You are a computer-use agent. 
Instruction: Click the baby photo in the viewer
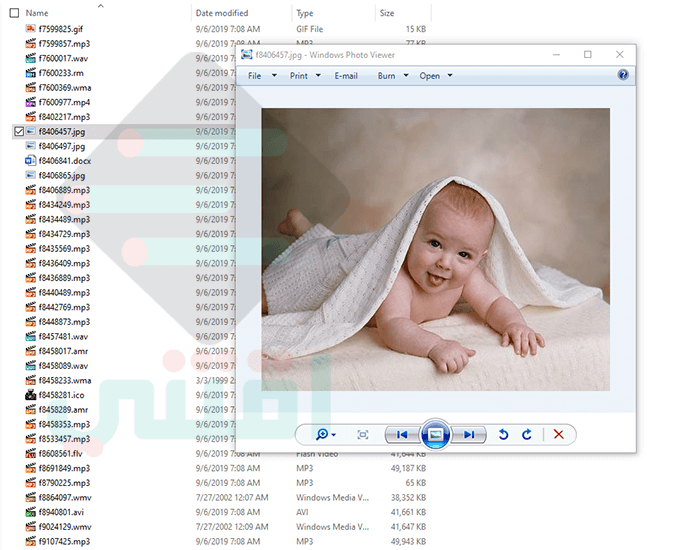coord(435,249)
